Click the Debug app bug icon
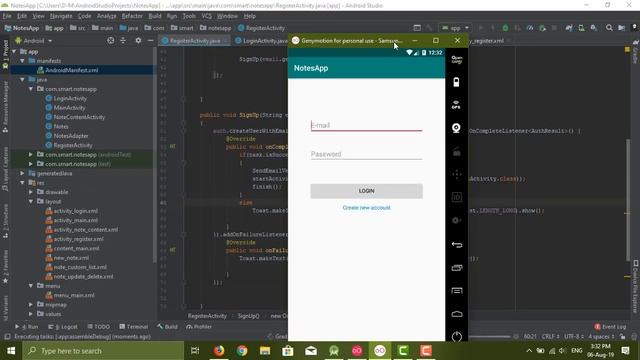Screen dimensions: 640x360 click(x=505, y=28)
